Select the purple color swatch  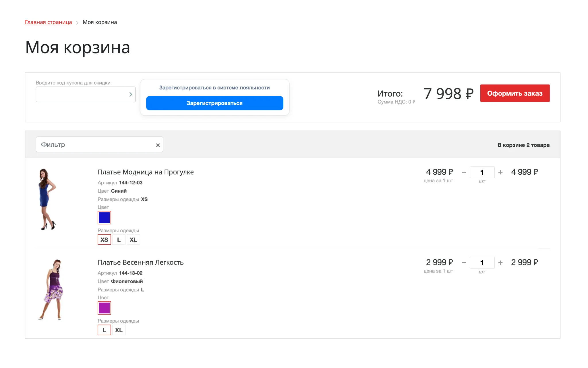click(x=104, y=308)
